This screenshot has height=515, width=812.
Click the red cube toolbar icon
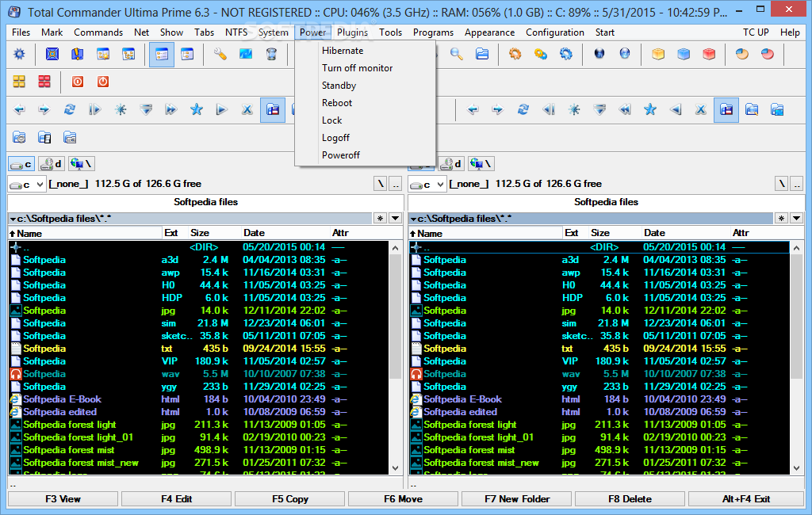pos(709,54)
